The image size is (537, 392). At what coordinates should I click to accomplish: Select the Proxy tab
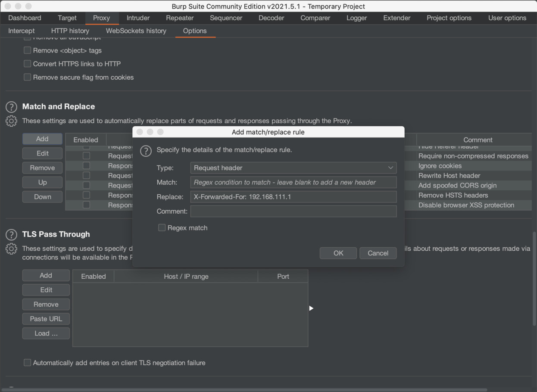101,18
